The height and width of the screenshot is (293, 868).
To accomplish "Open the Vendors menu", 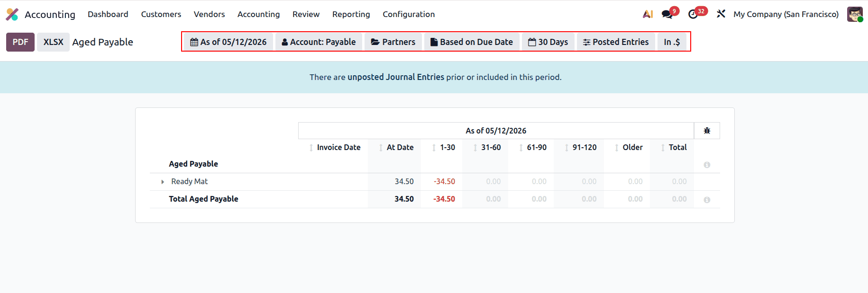I will point(209,14).
